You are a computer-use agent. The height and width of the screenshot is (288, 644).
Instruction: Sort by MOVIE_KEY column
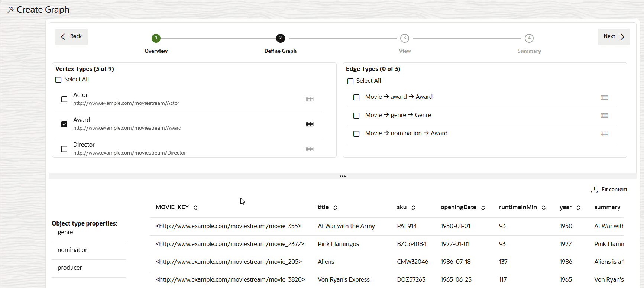[195, 208]
